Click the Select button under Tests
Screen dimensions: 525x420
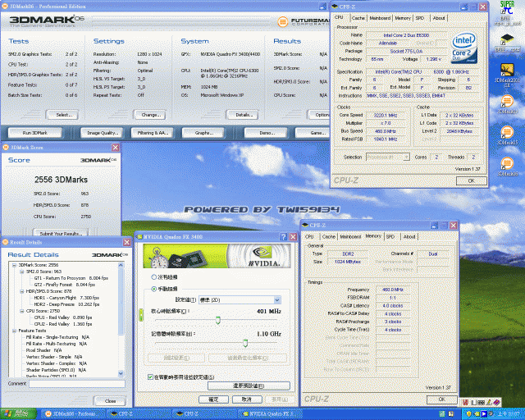(x=63, y=115)
